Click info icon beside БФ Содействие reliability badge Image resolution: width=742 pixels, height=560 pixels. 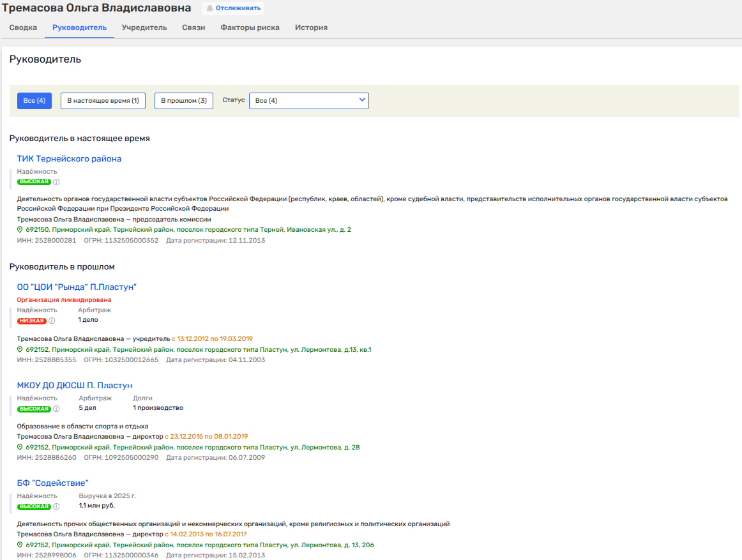click(x=56, y=506)
